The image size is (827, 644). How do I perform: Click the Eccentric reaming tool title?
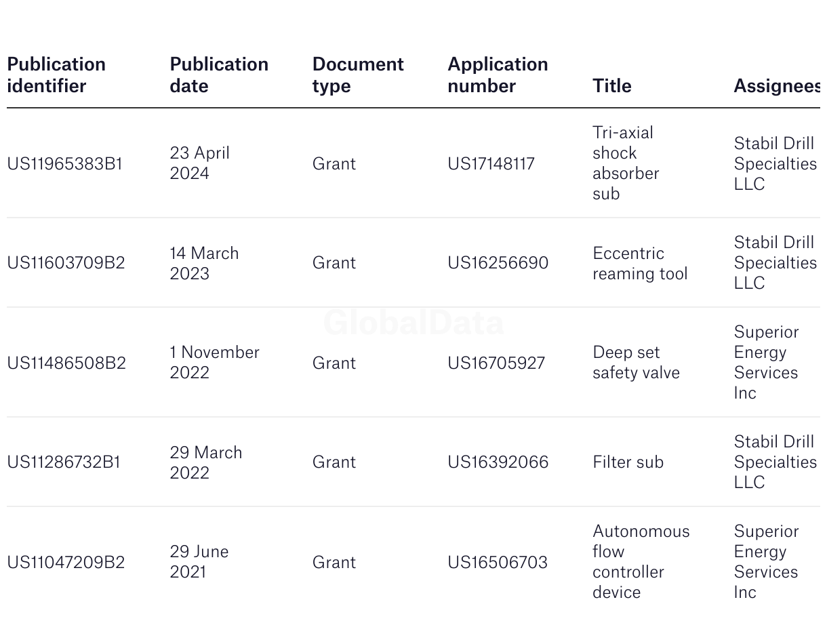(639, 263)
